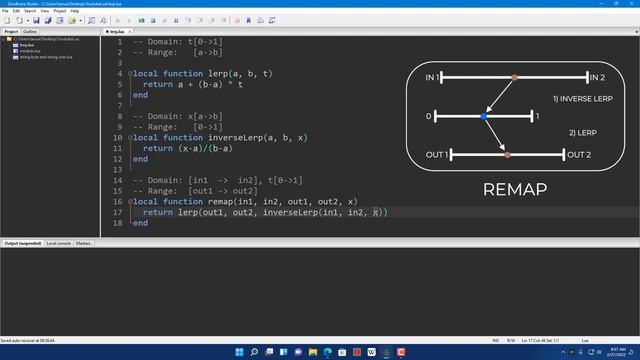Image resolution: width=640 pixels, height=360 pixels.
Task: Fold the inverseLerp function at line 10
Action: pyautogui.click(x=130, y=138)
